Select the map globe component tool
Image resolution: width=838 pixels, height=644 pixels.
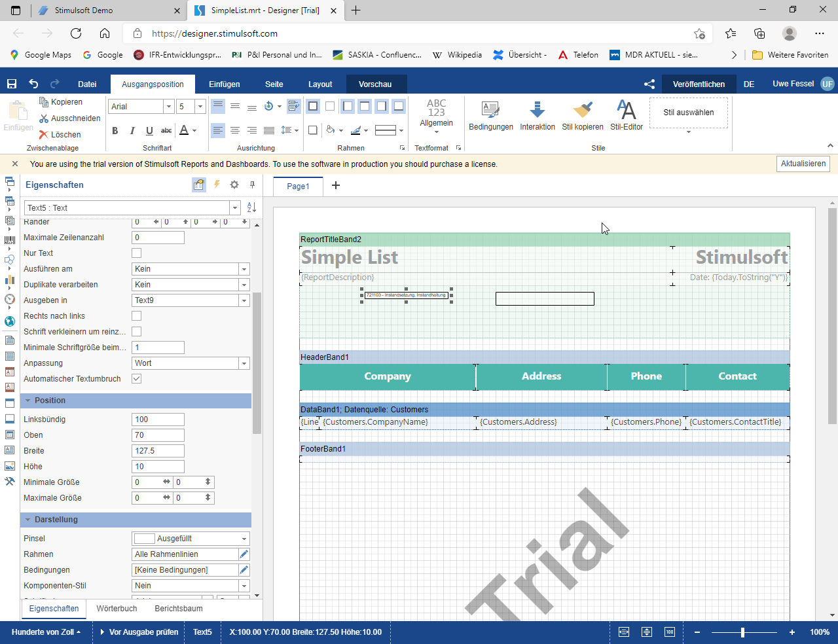(10, 321)
